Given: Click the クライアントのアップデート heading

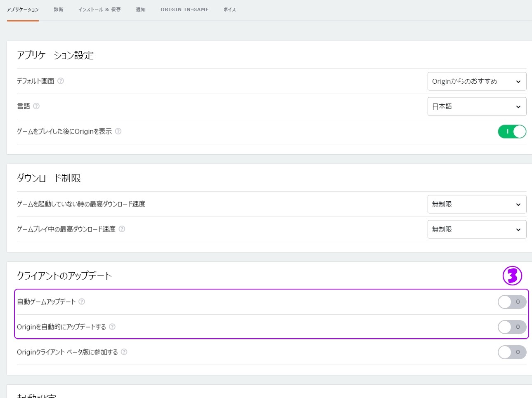Looking at the screenshot, I should [64, 276].
